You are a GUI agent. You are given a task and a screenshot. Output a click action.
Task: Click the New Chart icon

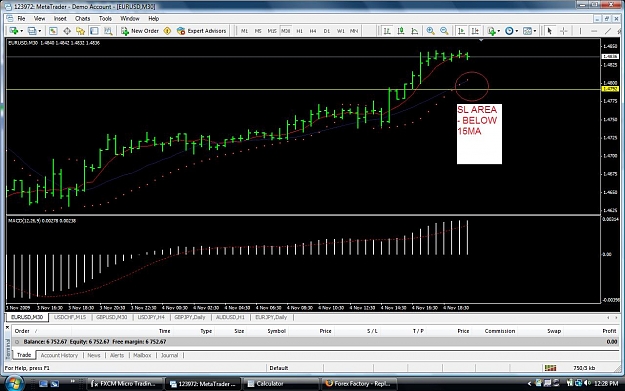tap(14, 31)
